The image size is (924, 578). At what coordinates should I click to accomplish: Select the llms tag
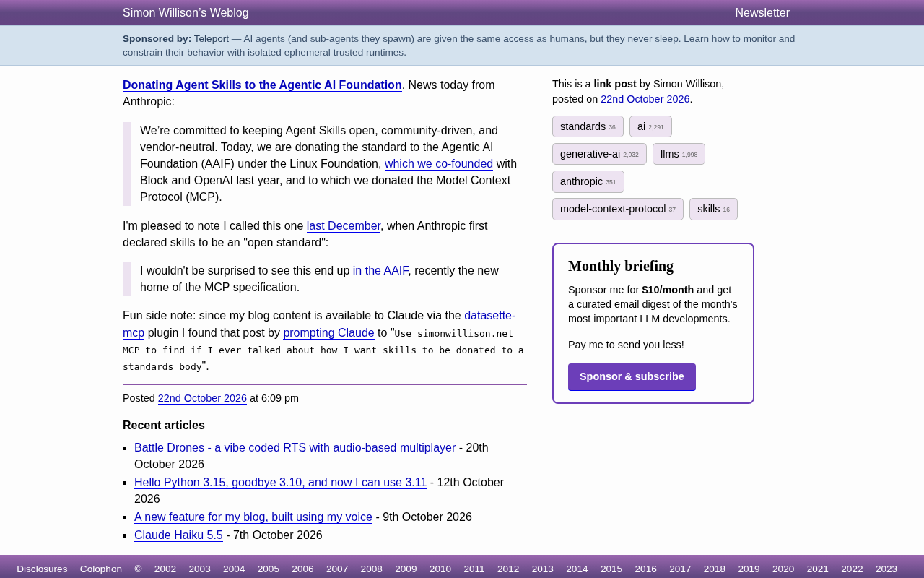(x=679, y=154)
